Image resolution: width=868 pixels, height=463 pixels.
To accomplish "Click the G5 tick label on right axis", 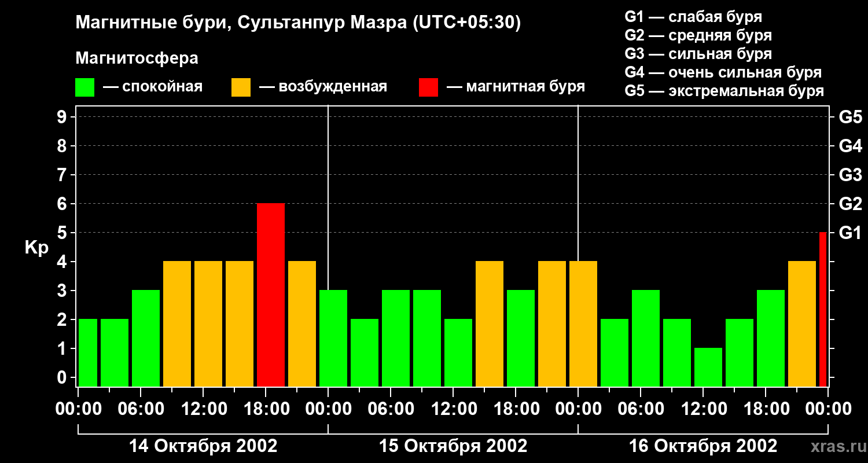I will pyautogui.click(x=850, y=117).
